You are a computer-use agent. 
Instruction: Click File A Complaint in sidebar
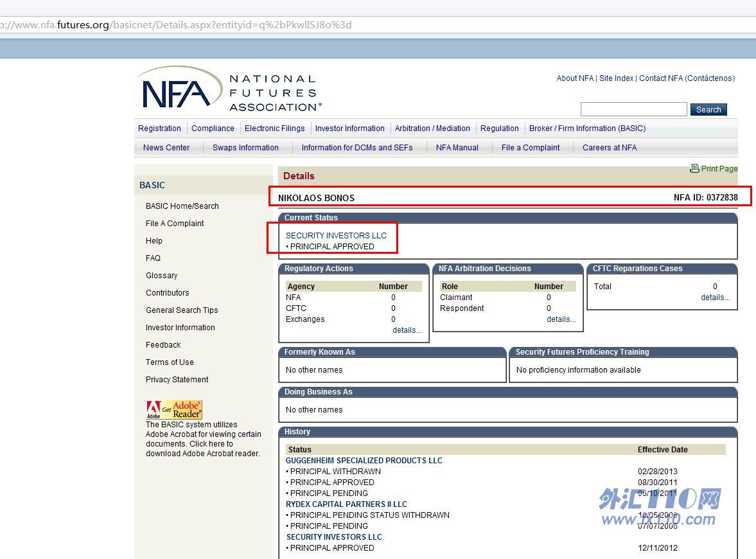click(x=175, y=224)
